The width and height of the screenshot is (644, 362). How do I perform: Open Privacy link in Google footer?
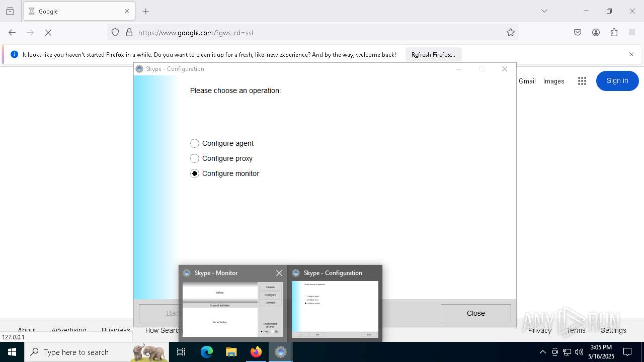point(540,330)
